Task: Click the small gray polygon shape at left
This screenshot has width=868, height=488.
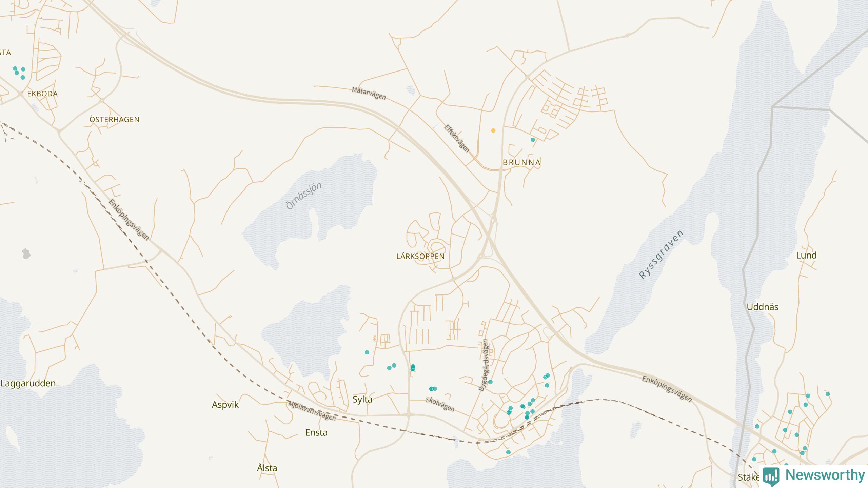Action: coord(26,253)
